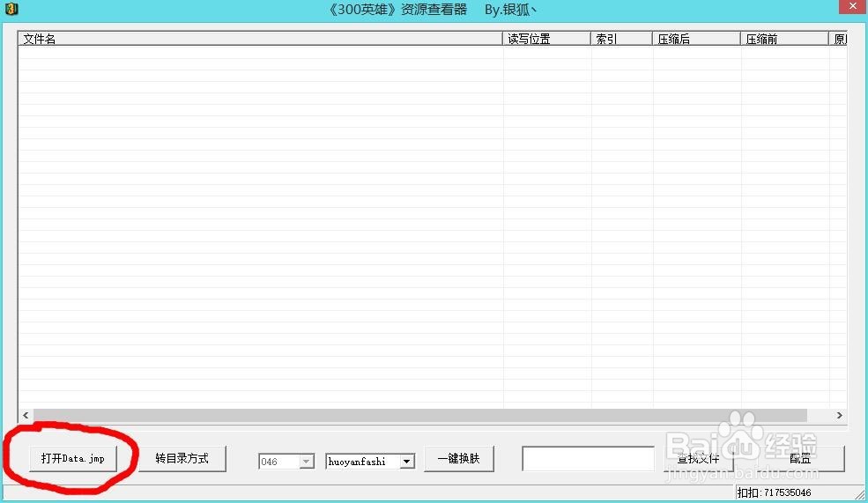
Task: Click the app icon in title bar
Action: (11, 8)
